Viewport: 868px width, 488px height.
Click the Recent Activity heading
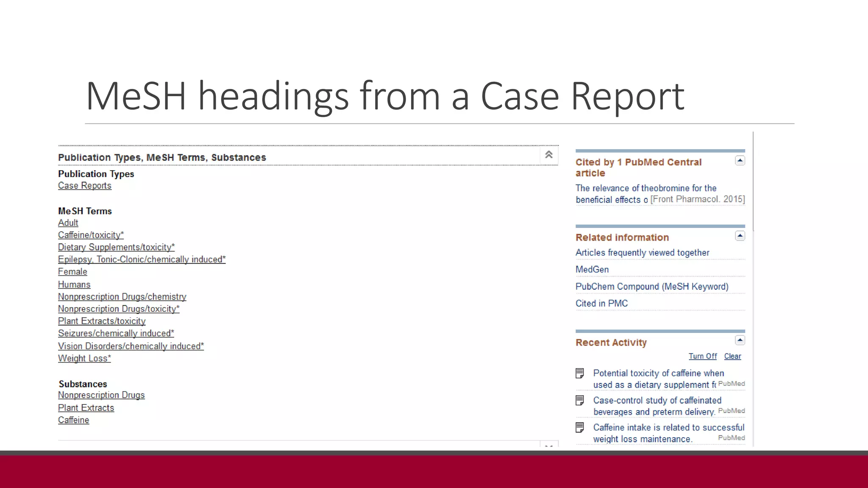(x=611, y=343)
